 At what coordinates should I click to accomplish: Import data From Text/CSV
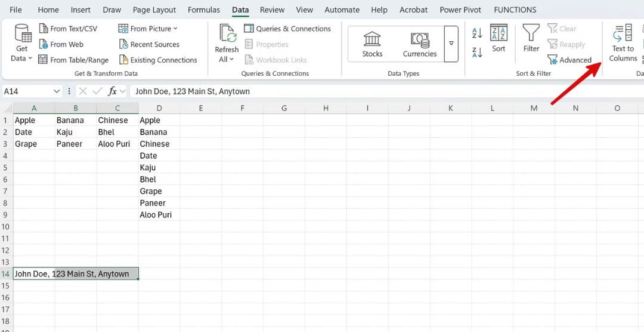point(68,29)
